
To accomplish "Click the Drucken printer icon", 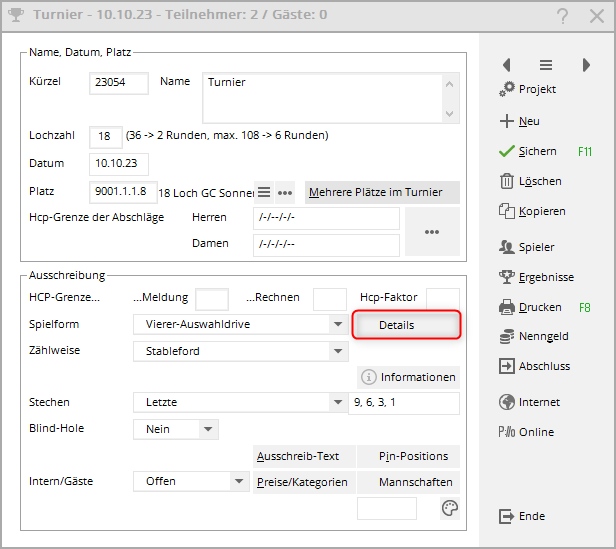I will tap(506, 307).
